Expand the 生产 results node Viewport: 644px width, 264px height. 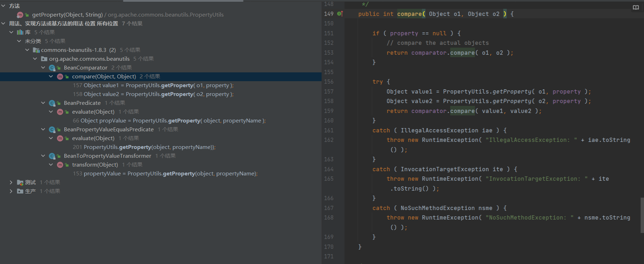(x=11, y=191)
